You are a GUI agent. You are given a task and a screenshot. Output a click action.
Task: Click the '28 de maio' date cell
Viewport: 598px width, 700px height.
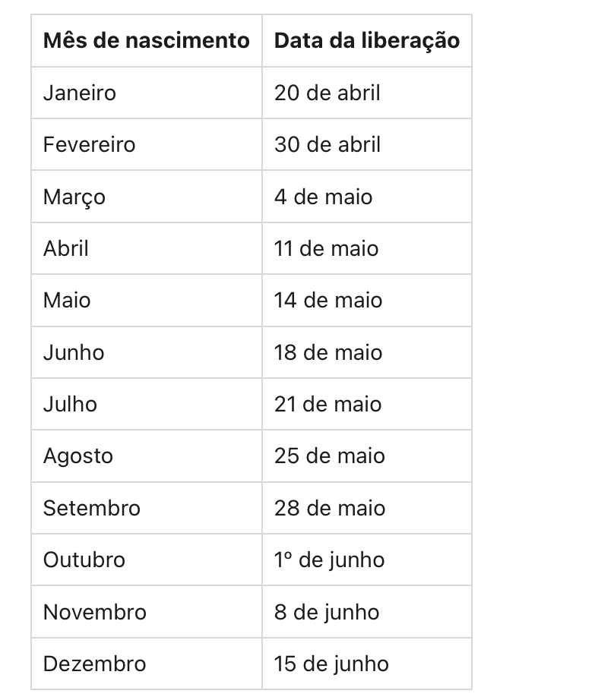click(329, 508)
